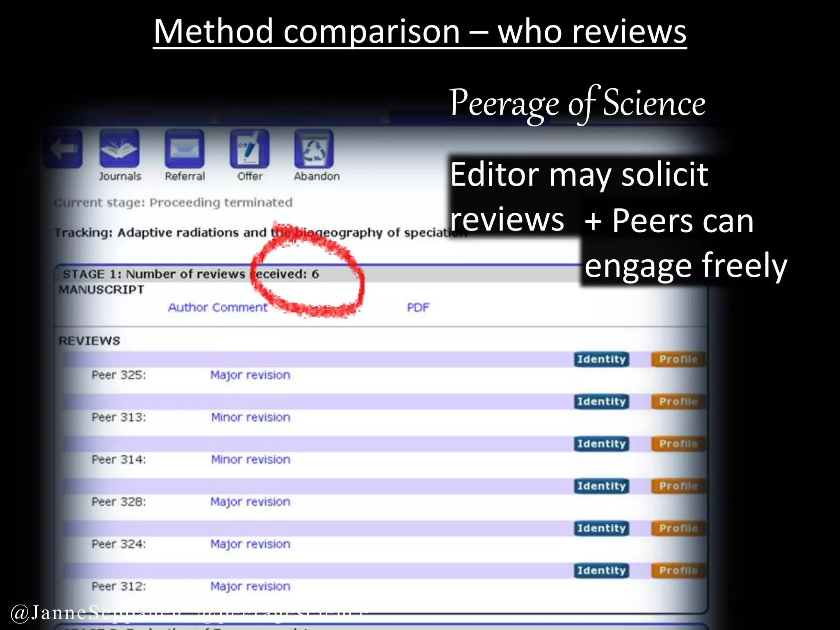The width and height of the screenshot is (840, 630).
Task: Open the manuscript PDF link
Action: pos(418,307)
